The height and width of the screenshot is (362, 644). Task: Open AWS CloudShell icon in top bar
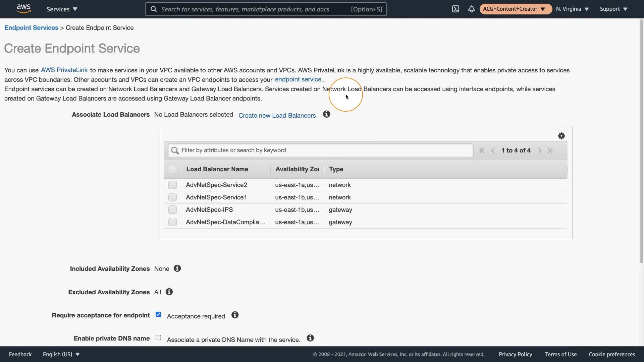tap(455, 9)
